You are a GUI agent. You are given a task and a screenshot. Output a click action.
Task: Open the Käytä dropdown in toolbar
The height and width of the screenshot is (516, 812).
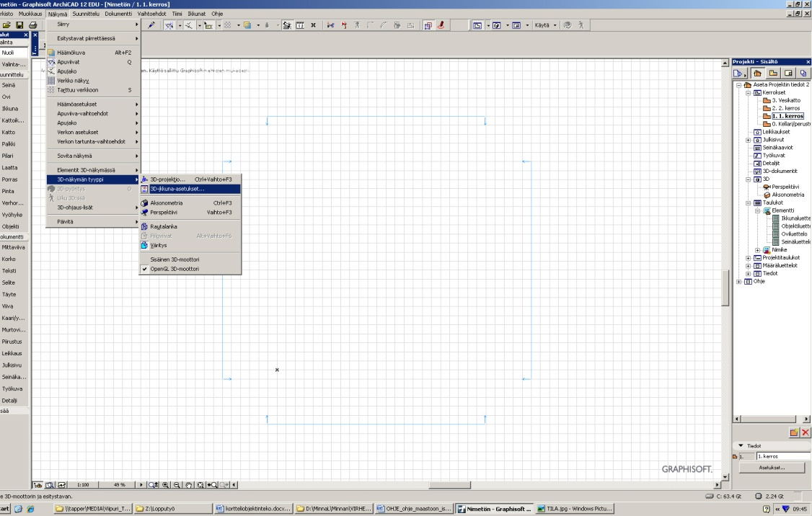pos(545,25)
